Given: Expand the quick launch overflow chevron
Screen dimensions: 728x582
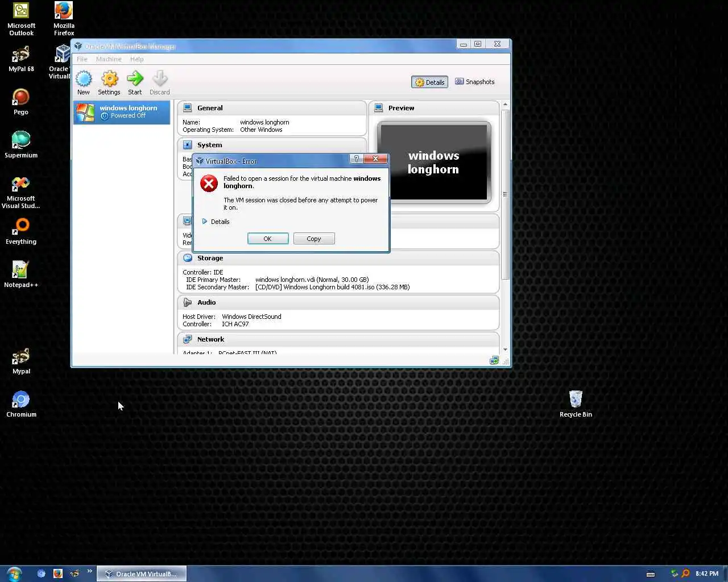Looking at the screenshot, I should tap(89, 571).
